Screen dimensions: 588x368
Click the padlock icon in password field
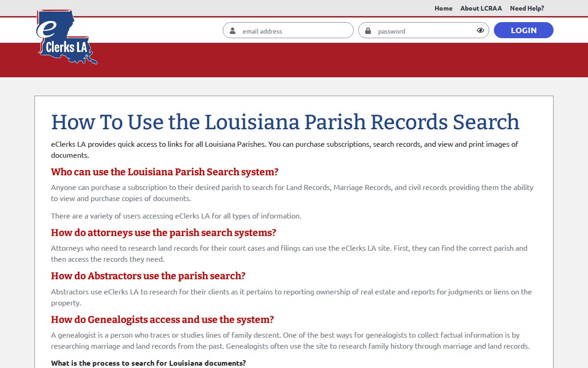[x=368, y=31]
